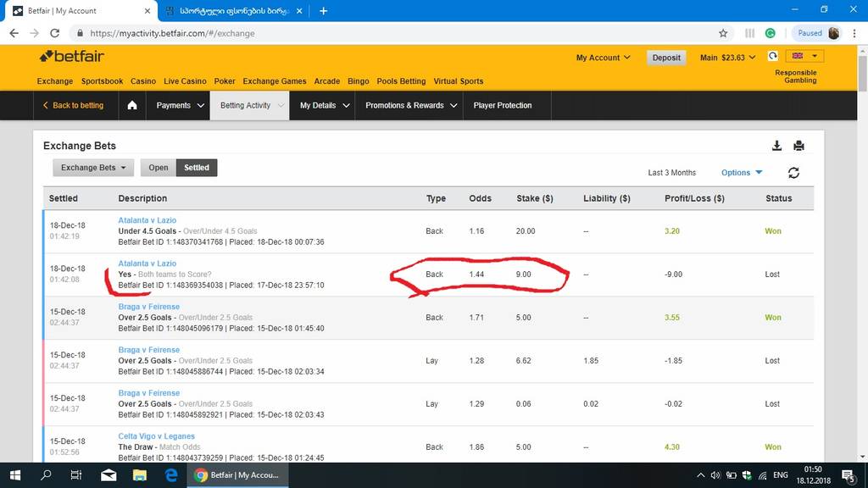The width and height of the screenshot is (868, 488).
Task: Print the exchange bets list
Action: 798,146
